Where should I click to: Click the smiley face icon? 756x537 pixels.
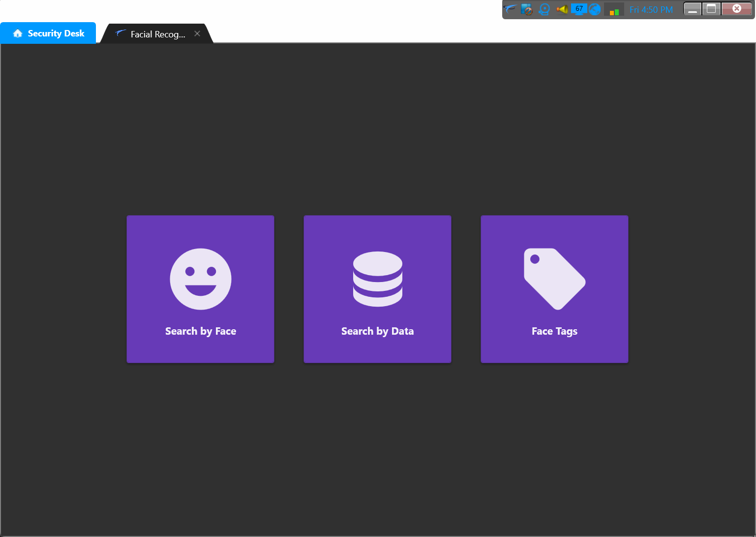click(201, 279)
